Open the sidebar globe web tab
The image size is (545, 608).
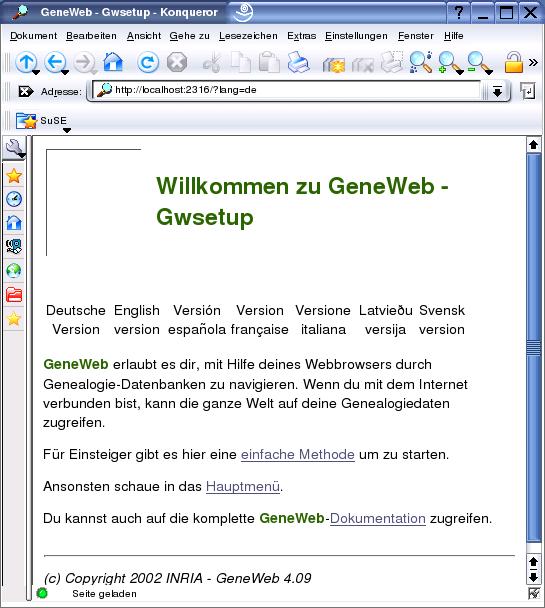(14, 271)
